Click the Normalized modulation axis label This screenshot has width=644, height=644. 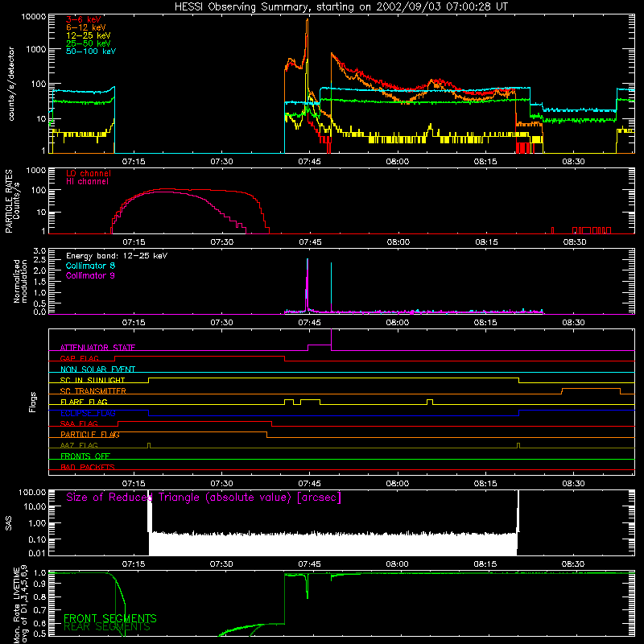click(x=20, y=281)
